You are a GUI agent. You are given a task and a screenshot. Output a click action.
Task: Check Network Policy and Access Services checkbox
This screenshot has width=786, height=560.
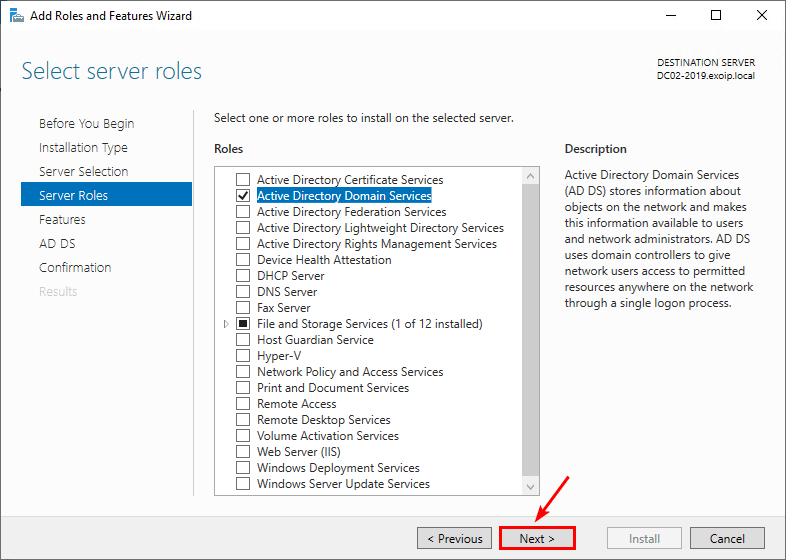coord(243,372)
